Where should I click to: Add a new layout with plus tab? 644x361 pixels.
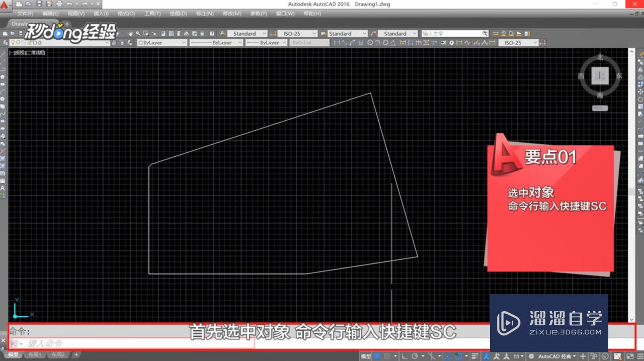[76, 354]
